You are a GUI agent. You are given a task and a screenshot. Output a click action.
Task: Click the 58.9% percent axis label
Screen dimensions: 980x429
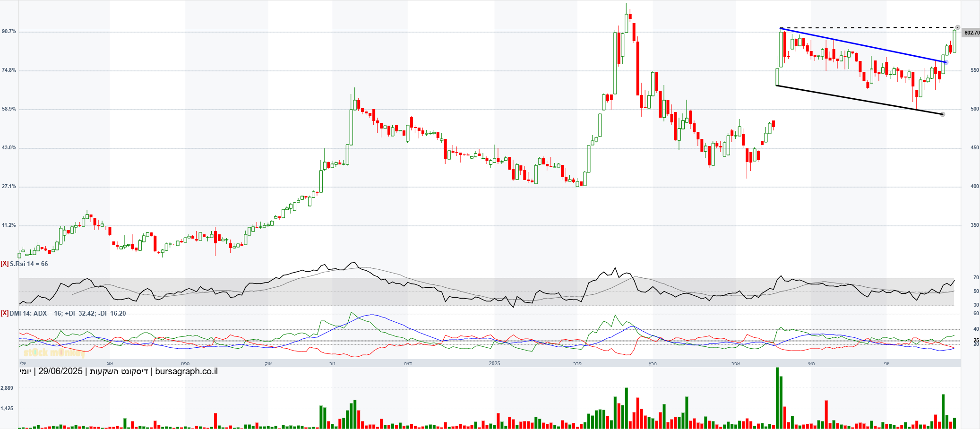[9, 109]
